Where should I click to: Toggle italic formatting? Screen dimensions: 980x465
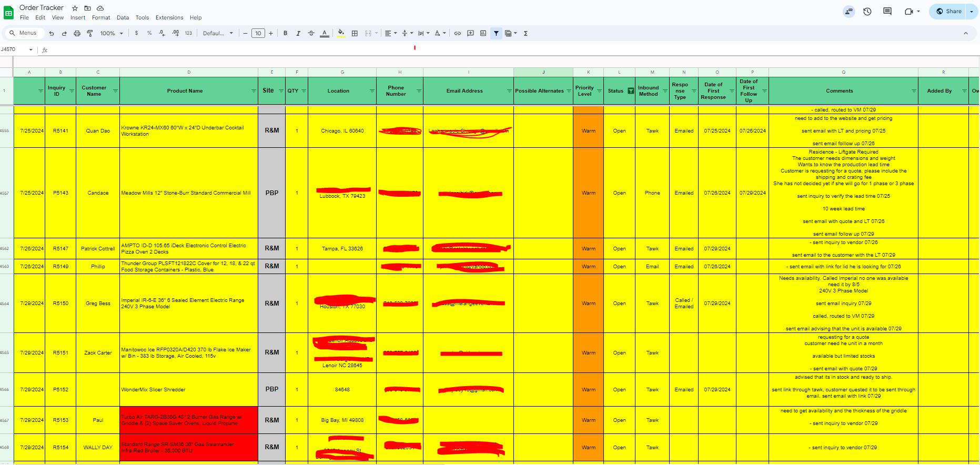point(298,33)
